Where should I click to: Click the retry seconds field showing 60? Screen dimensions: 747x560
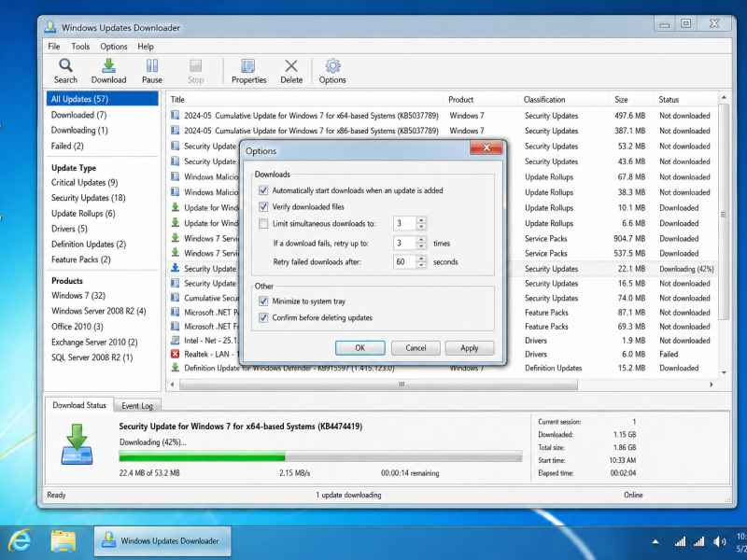405,262
